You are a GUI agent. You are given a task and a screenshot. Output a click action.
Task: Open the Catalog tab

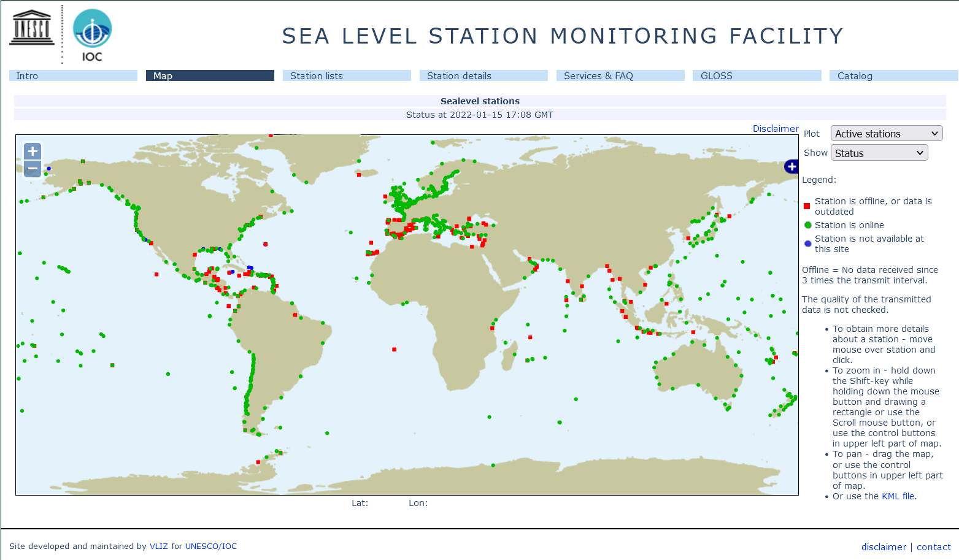894,75
